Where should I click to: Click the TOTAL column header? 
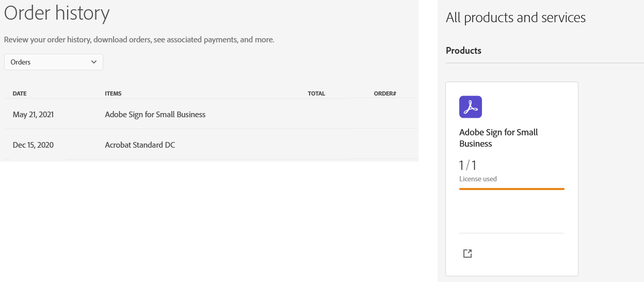[x=316, y=93]
